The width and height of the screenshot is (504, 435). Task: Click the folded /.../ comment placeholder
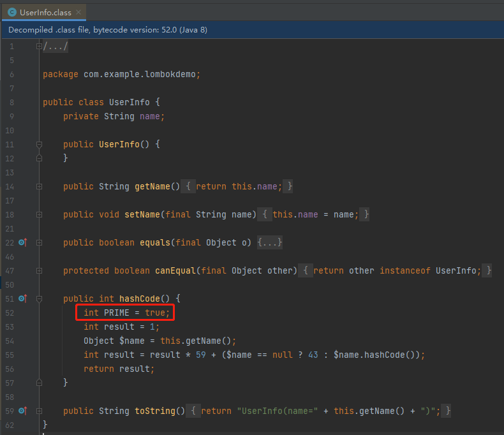point(56,47)
